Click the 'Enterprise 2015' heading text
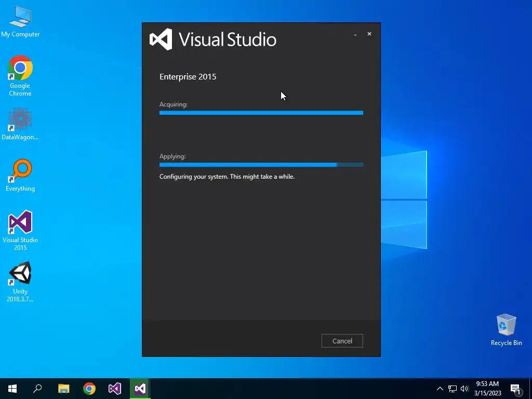532x399 pixels. pyautogui.click(x=188, y=77)
